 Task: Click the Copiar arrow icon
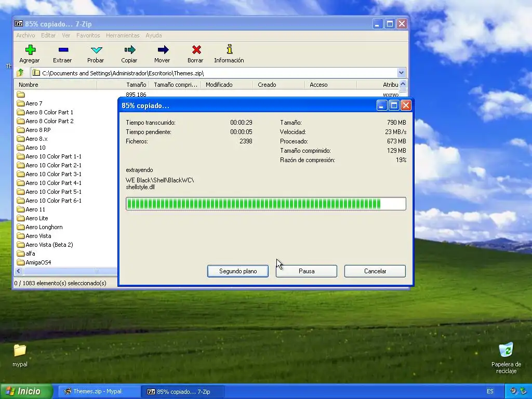(x=129, y=50)
